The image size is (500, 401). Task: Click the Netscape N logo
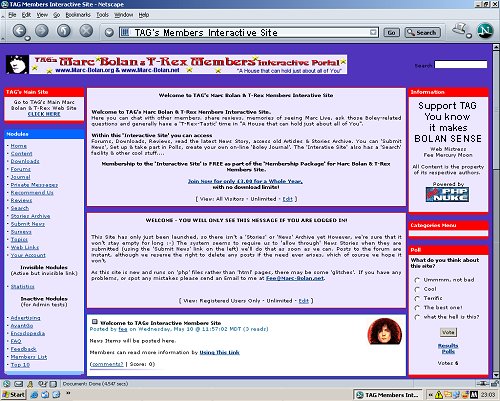pos(485,31)
